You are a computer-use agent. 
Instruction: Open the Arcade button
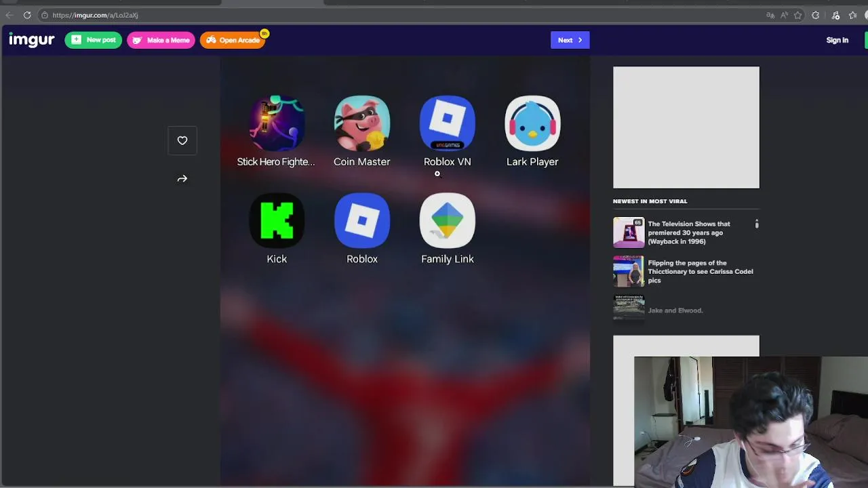pos(233,40)
